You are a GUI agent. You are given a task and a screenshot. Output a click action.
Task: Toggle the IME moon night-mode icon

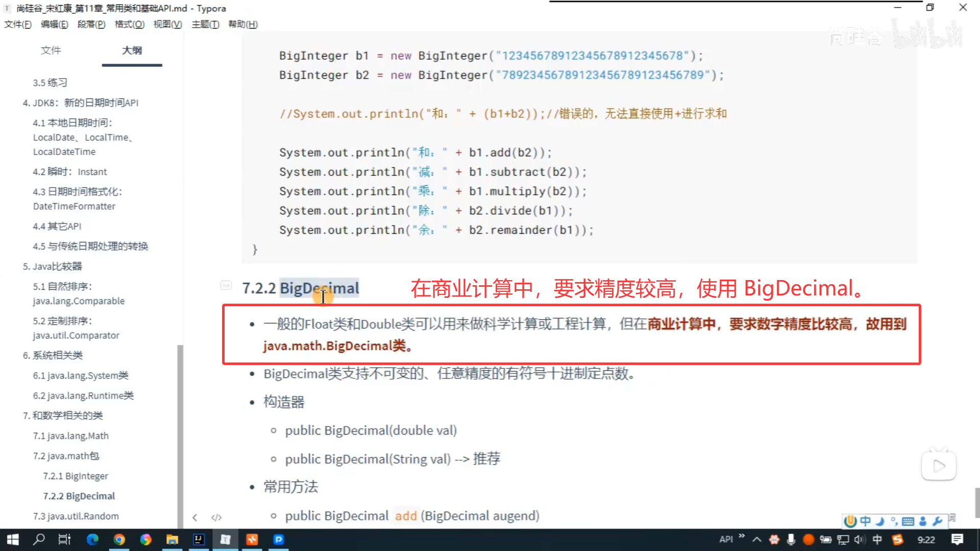(x=879, y=521)
